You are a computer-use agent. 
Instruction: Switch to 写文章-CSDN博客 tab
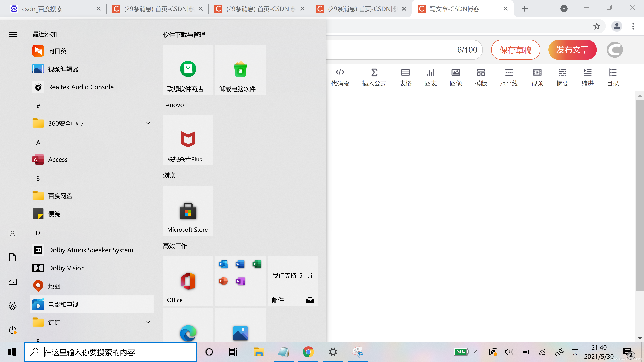pos(463,9)
